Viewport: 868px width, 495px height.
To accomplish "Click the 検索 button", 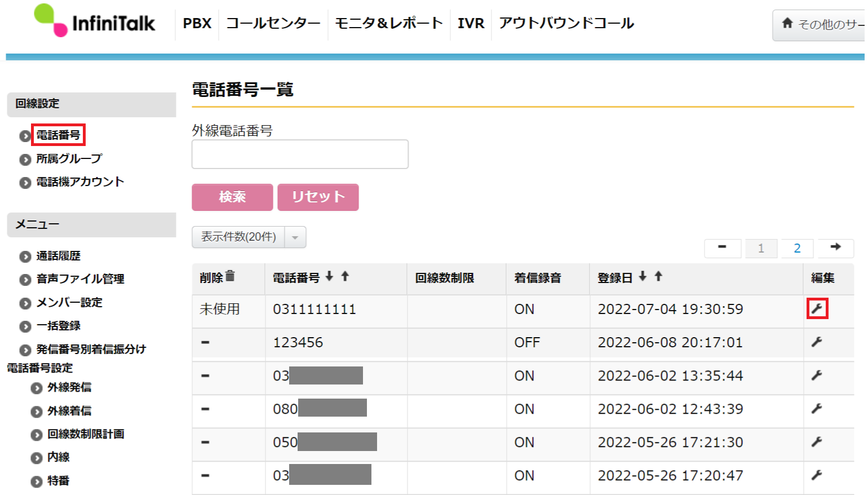I will 232,197.
